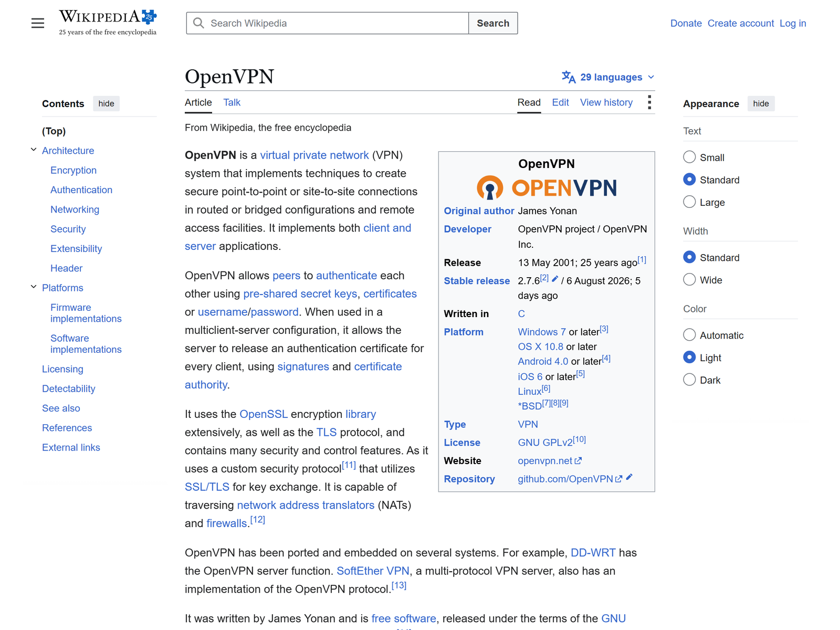Collapse the Platforms contents section
840x630 pixels.
point(34,287)
